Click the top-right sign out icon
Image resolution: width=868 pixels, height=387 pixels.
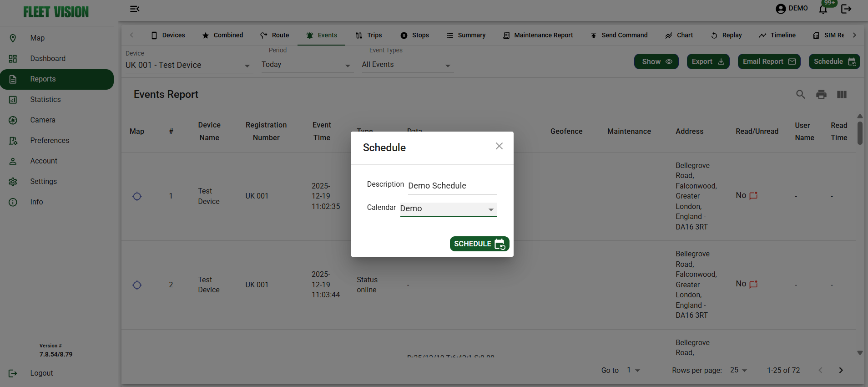coord(846,9)
